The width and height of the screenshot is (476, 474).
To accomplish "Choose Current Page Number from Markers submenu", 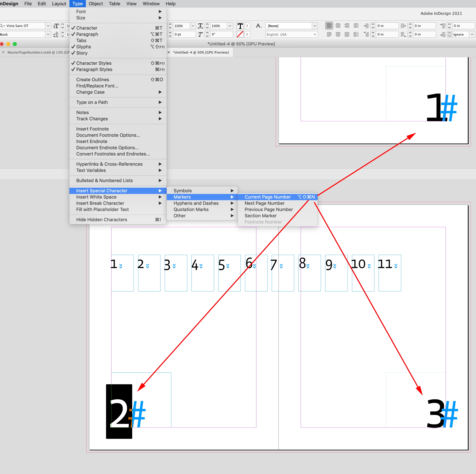I will (x=268, y=197).
